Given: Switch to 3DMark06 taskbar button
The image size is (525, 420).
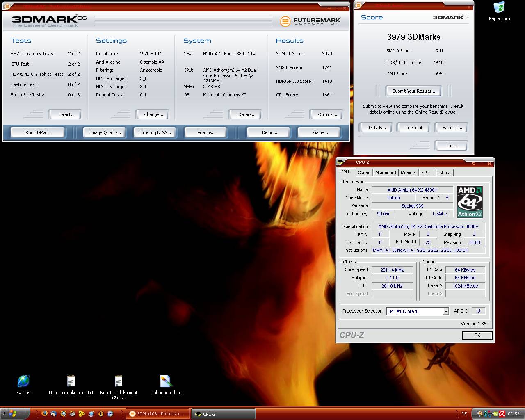Looking at the screenshot, I should click(158, 414).
